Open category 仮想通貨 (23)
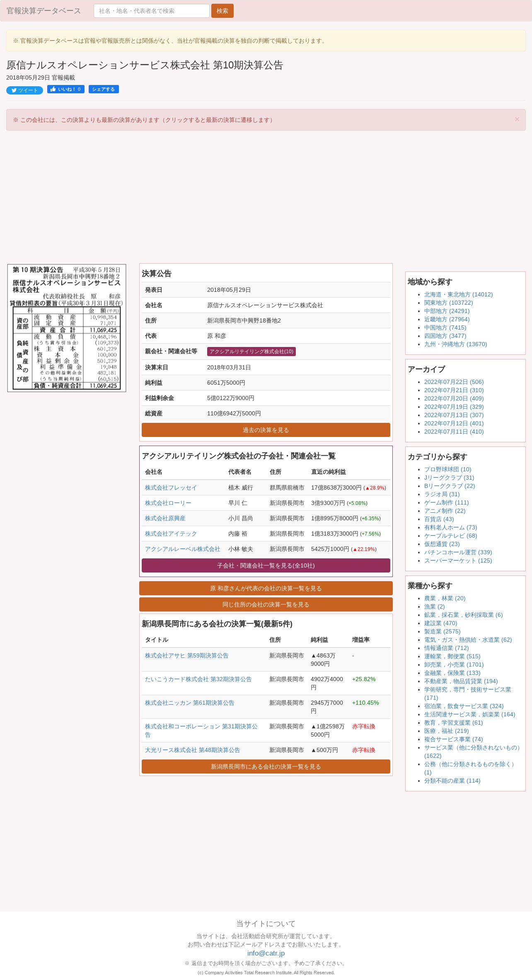 pos(442,544)
